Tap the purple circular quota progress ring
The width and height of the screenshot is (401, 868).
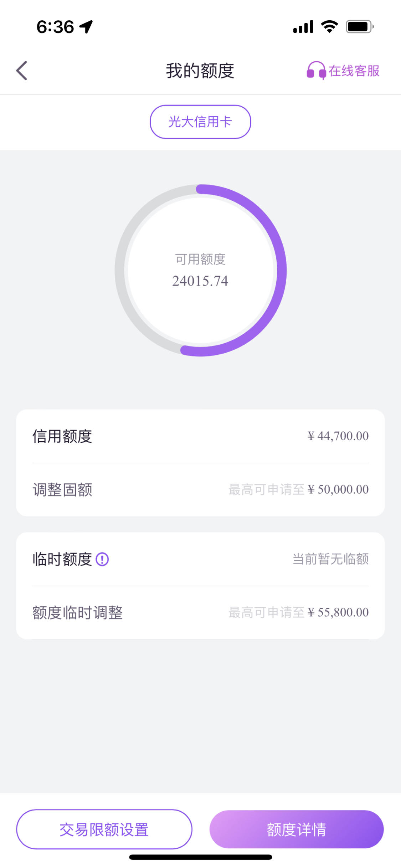(x=201, y=270)
